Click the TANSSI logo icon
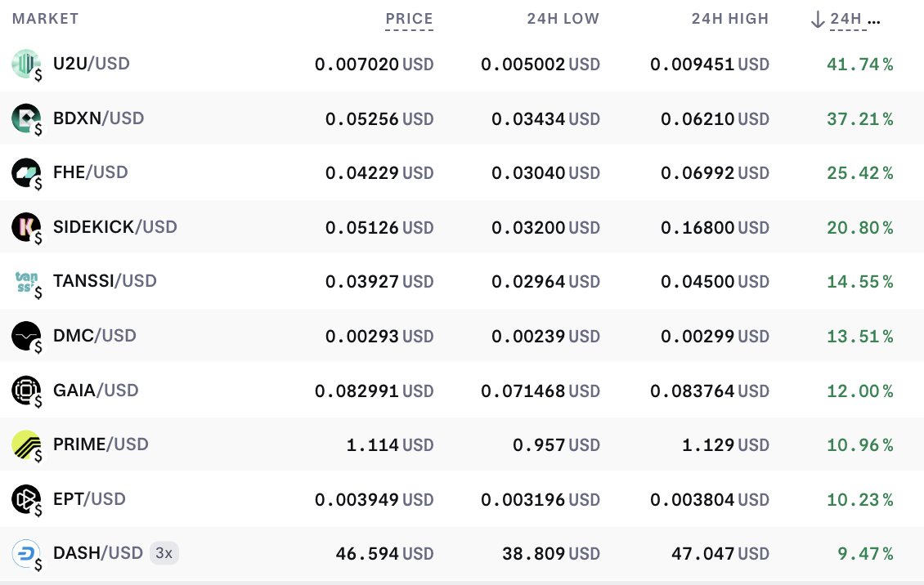Screen dimensions: 924x585 click(23, 281)
